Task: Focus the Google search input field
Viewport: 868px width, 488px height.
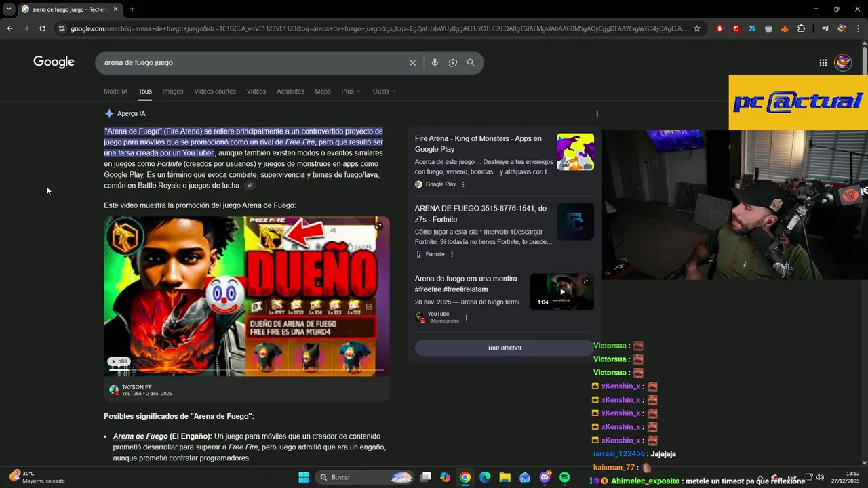Action: click(x=254, y=62)
